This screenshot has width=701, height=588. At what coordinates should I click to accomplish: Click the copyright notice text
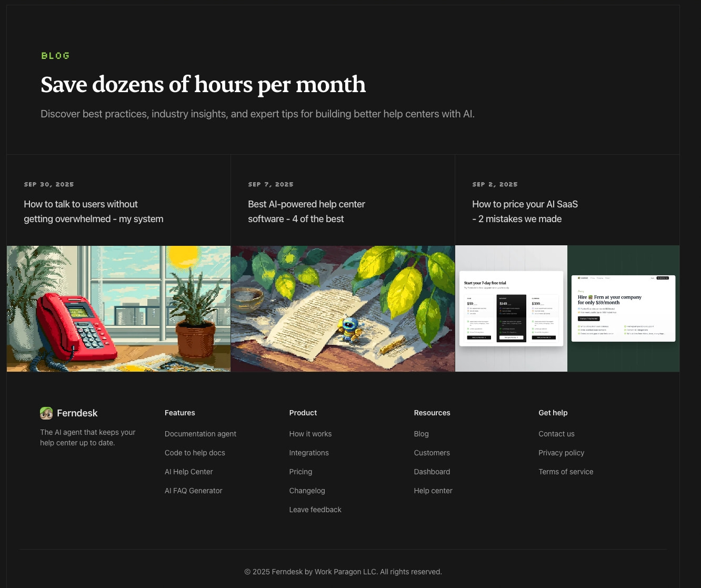pyautogui.click(x=343, y=572)
